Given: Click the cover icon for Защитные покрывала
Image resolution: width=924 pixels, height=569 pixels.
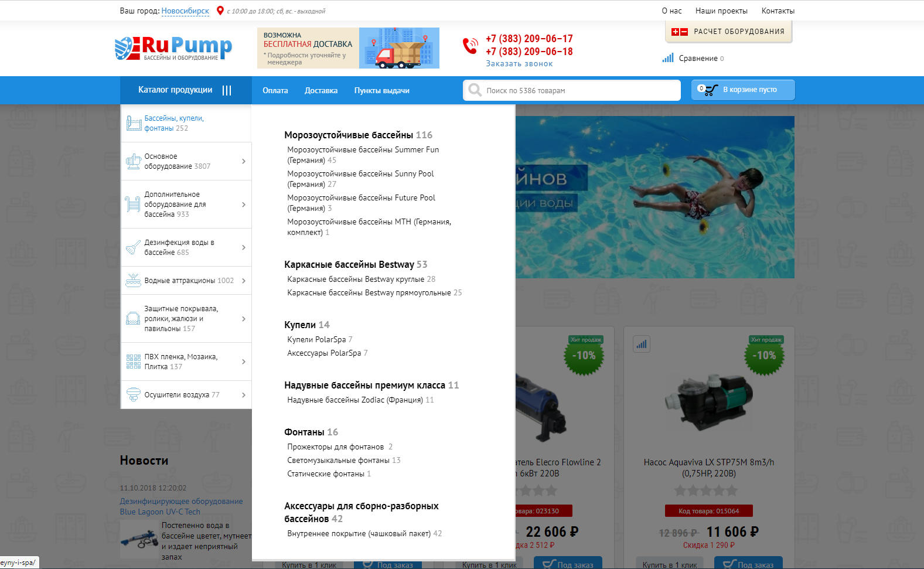Looking at the screenshot, I should click(x=133, y=318).
